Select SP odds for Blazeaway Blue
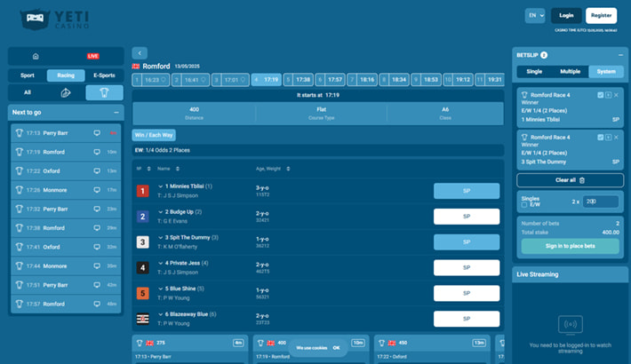Viewport: 631px width, 364px height. click(x=467, y=319)
